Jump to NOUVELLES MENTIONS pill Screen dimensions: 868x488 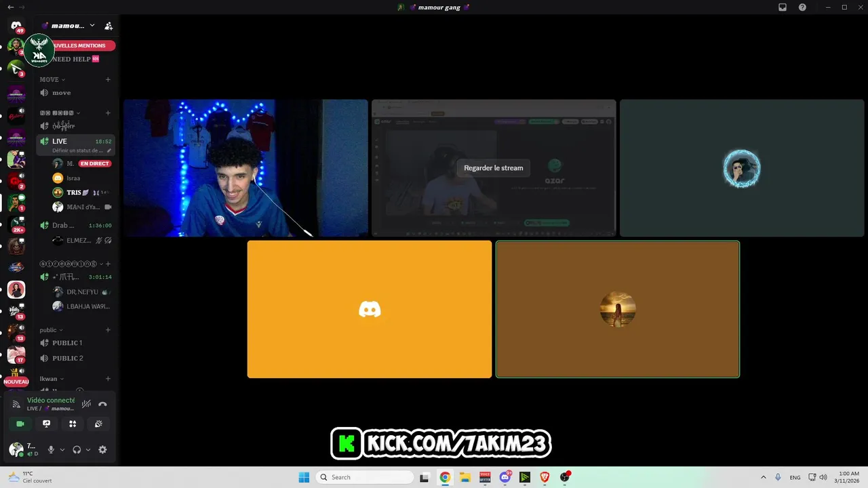click(83, 45)
